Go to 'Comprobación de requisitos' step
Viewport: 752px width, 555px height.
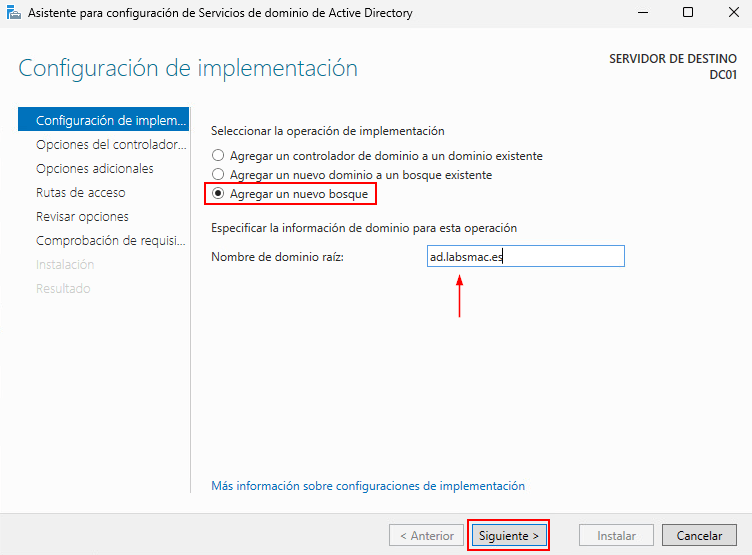tap(110, 241)
